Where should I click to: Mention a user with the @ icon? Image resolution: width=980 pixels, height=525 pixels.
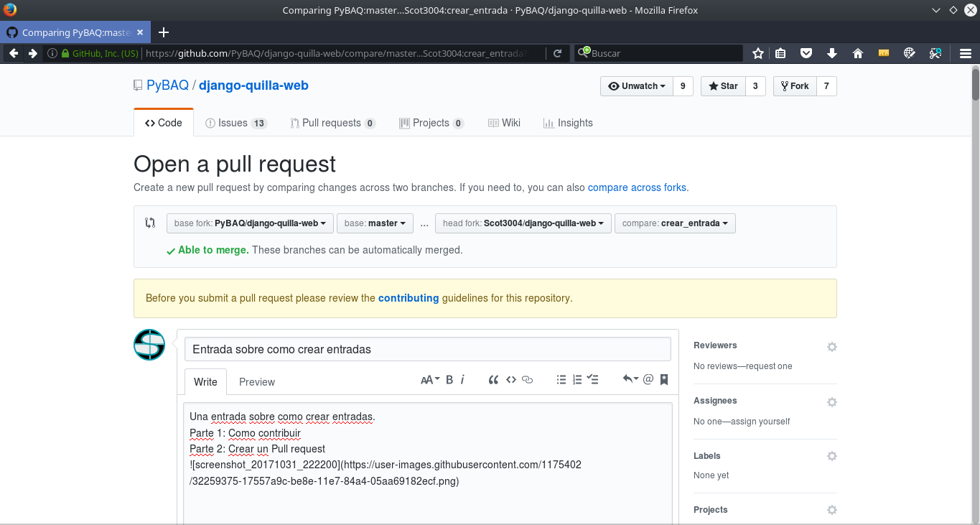tap(648, 380)
